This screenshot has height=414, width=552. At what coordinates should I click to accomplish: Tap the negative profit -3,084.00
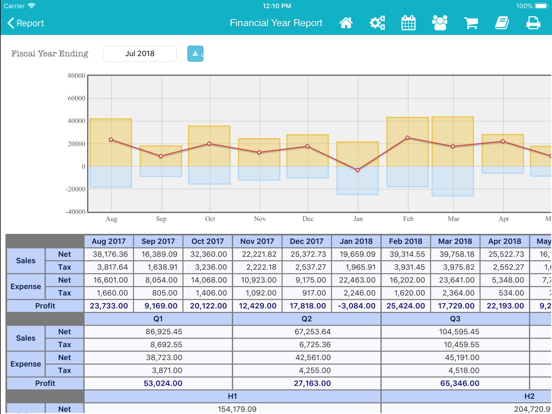coord(356,306)
